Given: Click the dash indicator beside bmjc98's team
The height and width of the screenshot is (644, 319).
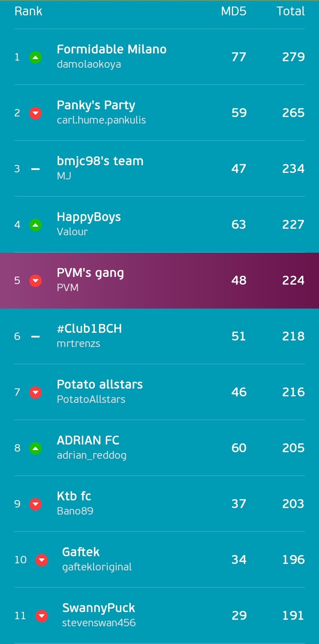Looking at the screenshot, I should coord(35,169).
